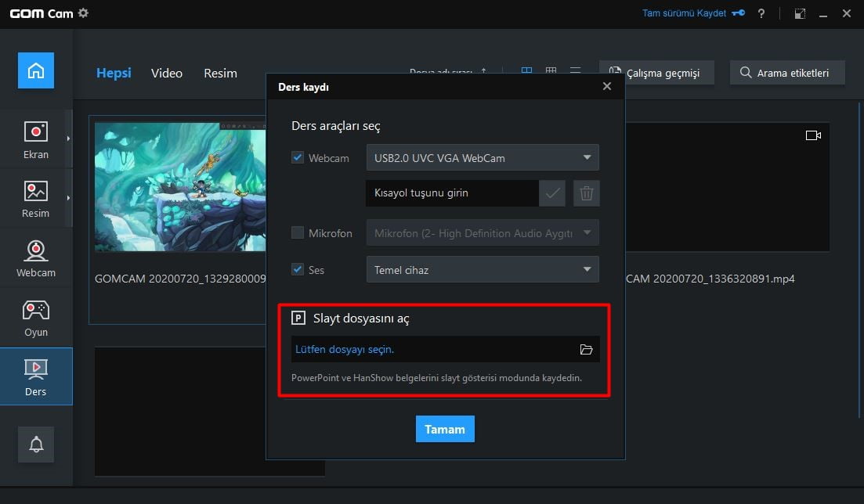Click the folder icon to browse slide file

point(586,350)
